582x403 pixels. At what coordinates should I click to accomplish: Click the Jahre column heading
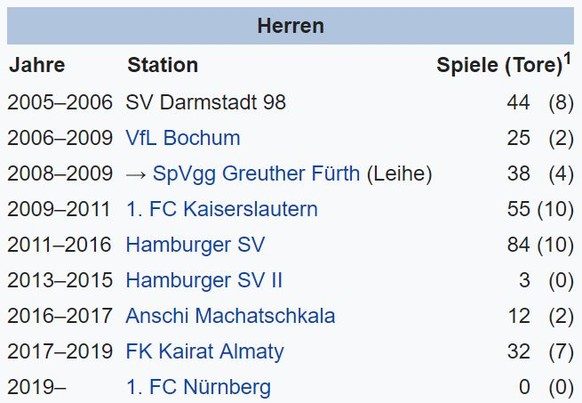(x=37, y=65)
